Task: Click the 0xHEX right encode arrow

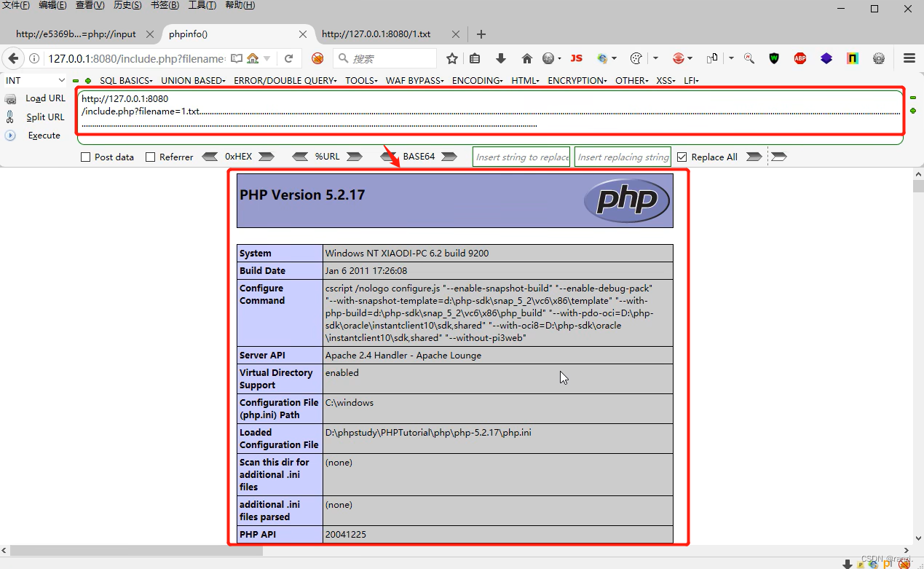Action: click(266, 157)
